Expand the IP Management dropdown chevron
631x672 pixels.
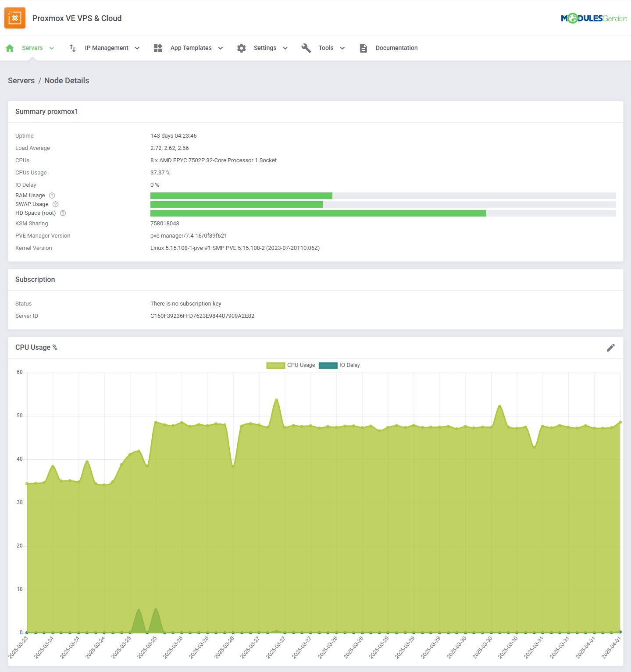[x=137, y=48]
